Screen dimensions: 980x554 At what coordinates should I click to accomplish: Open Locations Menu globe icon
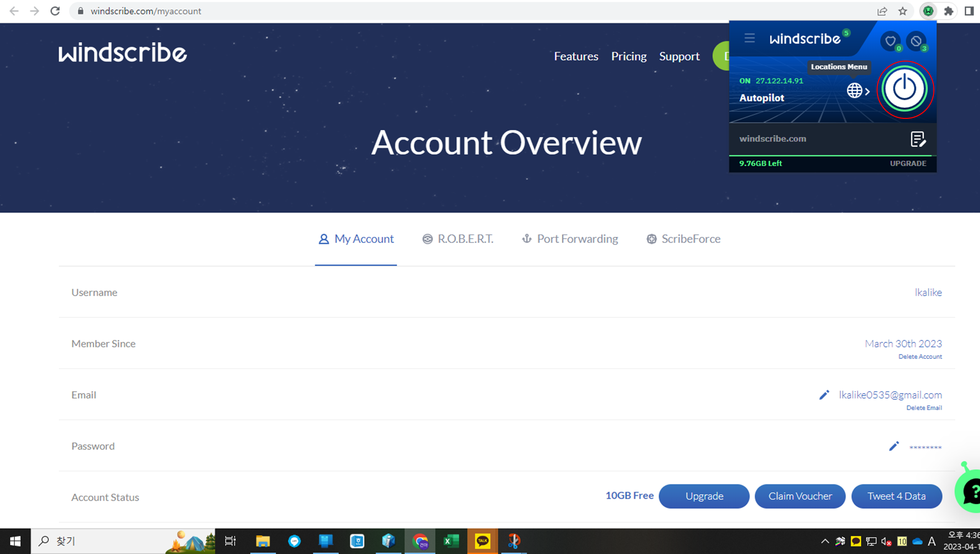click(x=858, y=91)
